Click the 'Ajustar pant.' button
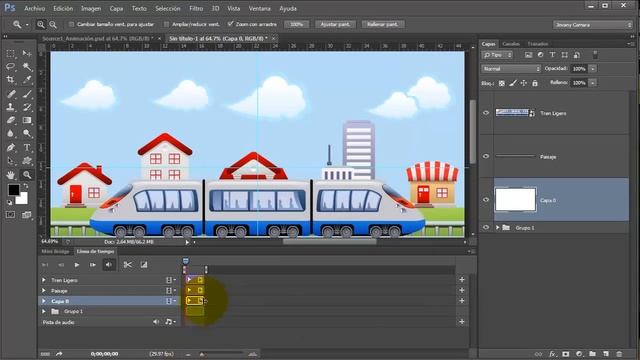The width and height of the screenshot is (640, 360). tap(335, 24)
